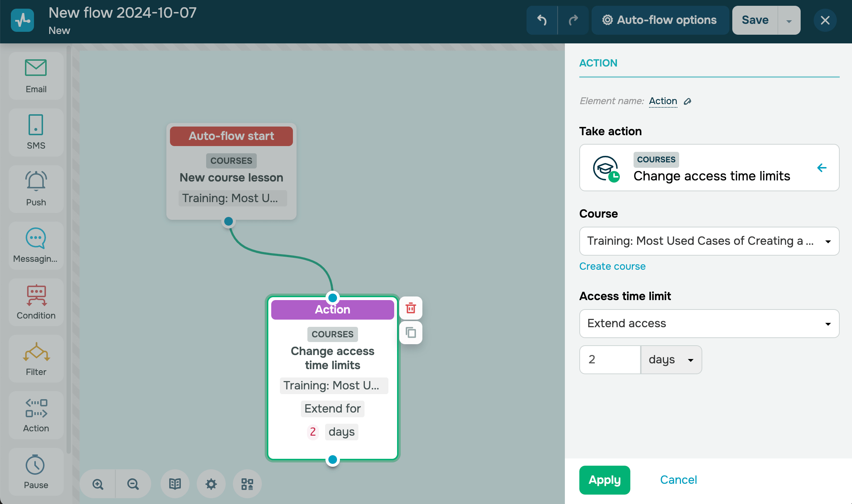Duplicate the Action block with copy icon
This screenshot has width=852, height=504.
click(410, 332)
